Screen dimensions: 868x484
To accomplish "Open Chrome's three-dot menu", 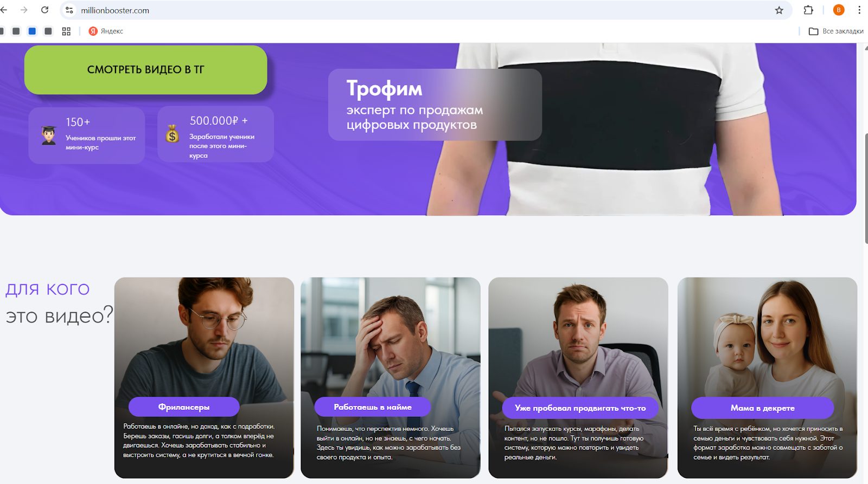I will coord(859,10).
